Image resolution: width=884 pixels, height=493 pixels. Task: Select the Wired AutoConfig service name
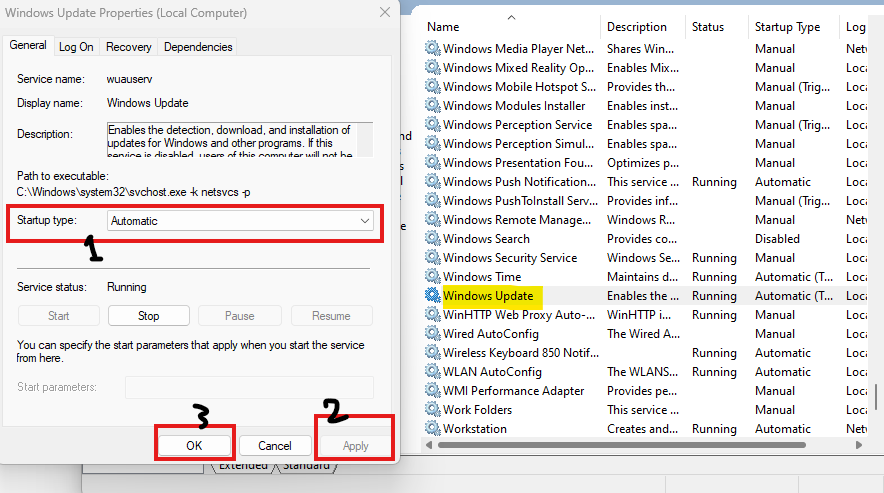(490, 334)
